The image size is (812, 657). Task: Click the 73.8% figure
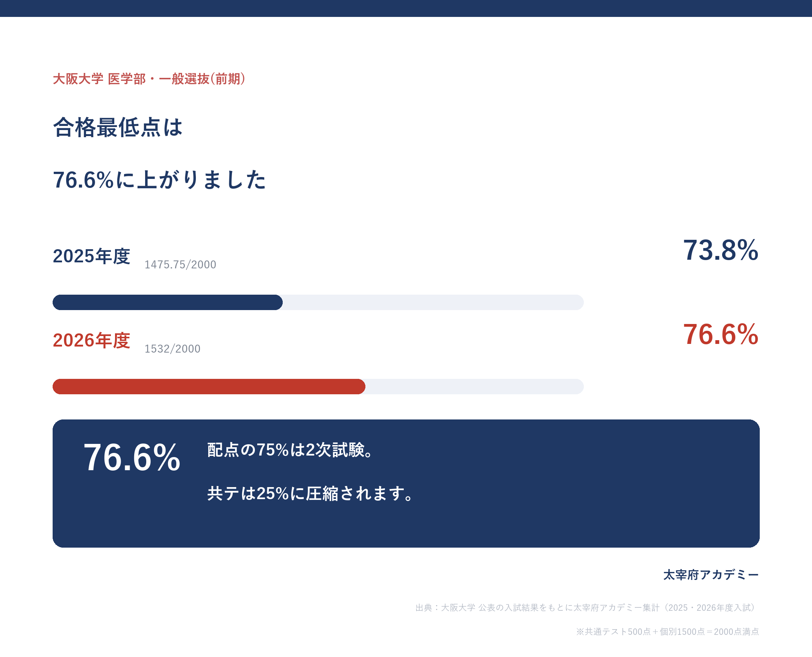[x=721, y=250]
